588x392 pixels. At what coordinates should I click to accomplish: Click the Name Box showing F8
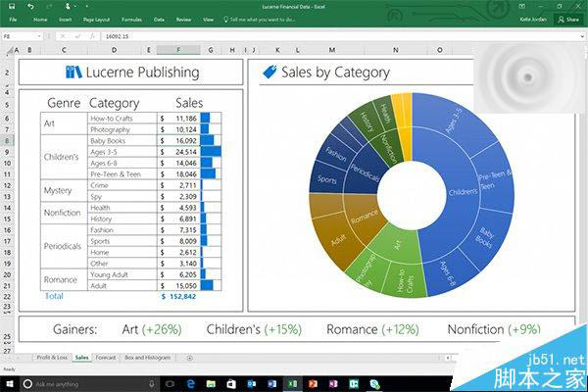tap(20, 36)
